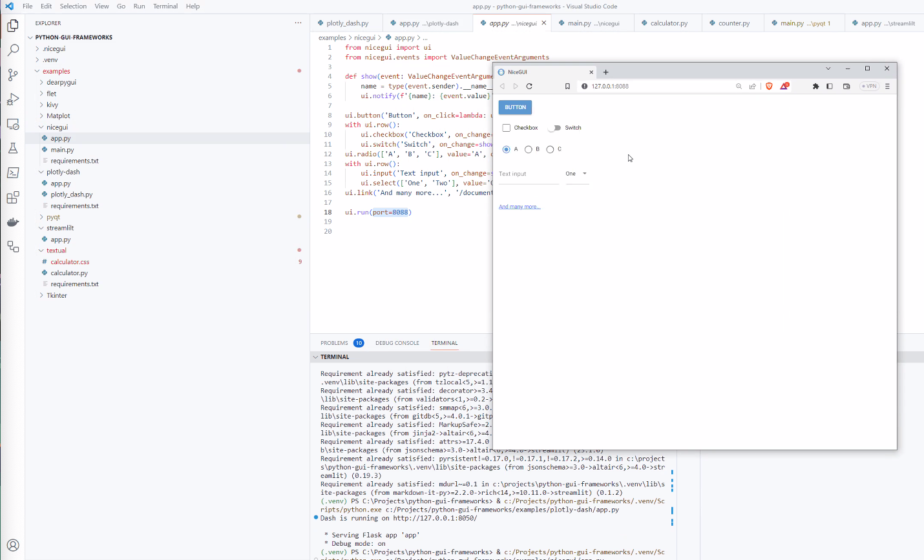The height and width of the screenshot is (560, 924).
Task: Select radio option B
Action: coord(529,149)
